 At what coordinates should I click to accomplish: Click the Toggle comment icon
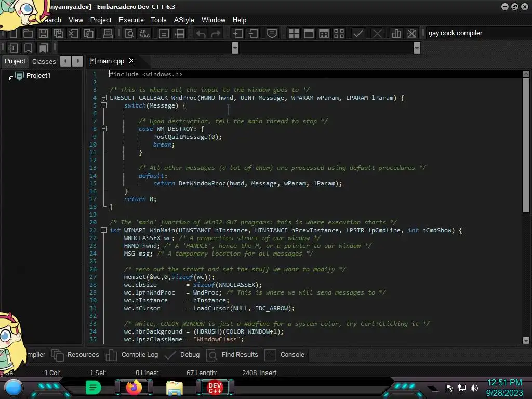click(x=272, y=33)
